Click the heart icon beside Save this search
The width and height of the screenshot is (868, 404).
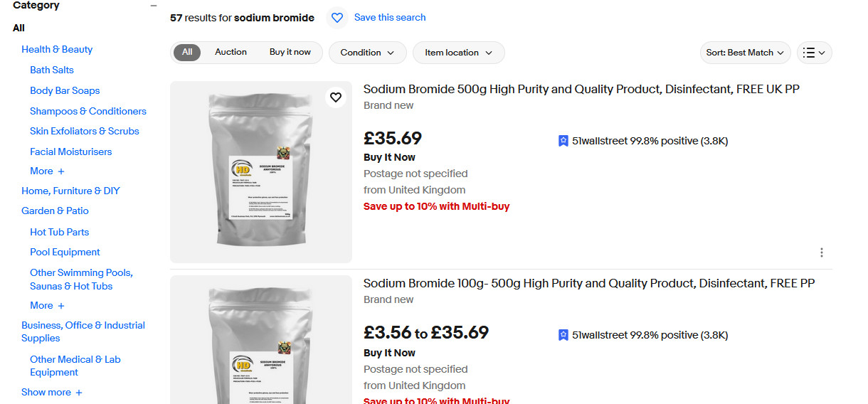click(337, 18)
